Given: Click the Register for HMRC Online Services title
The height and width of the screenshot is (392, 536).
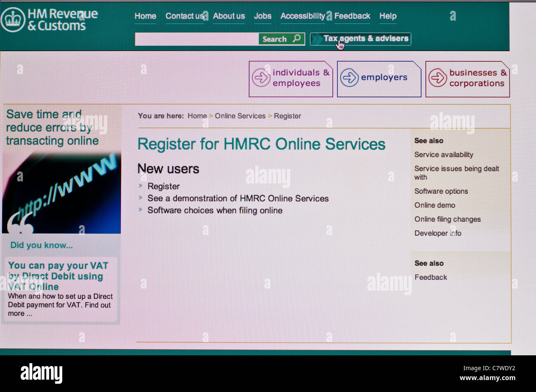Looking at the screenshot, I should click(x=261, y=144).
